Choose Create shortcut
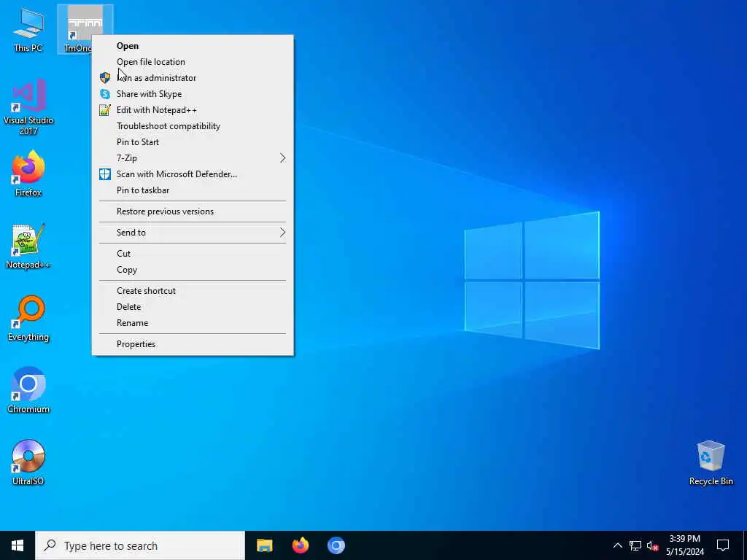Viewport: 747px width, 560px height. tap(193, 290)
